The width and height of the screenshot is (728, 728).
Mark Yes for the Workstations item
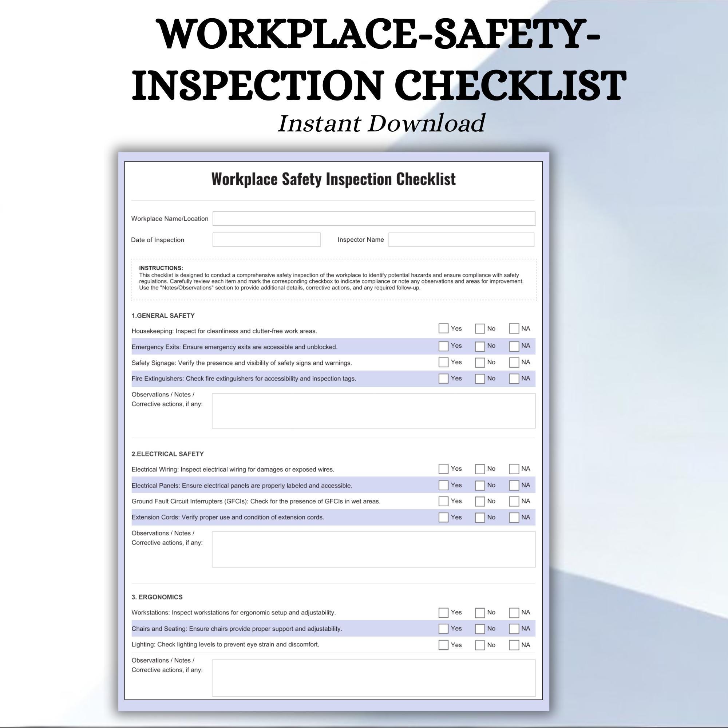443,612
